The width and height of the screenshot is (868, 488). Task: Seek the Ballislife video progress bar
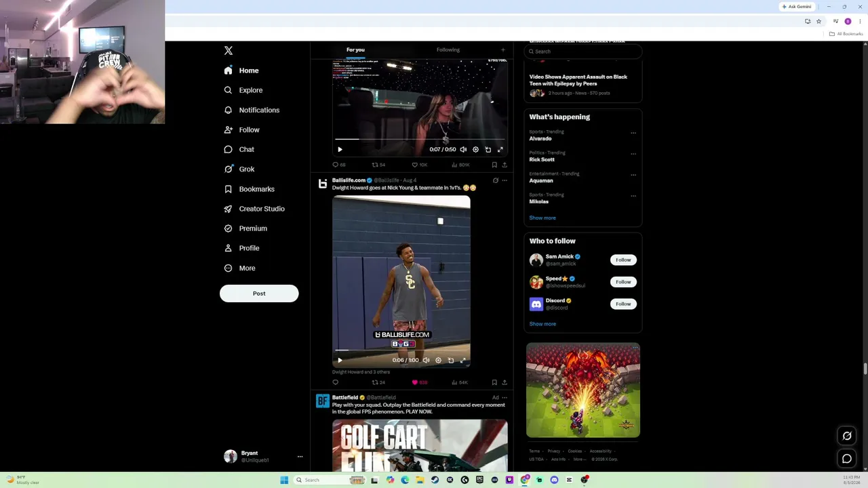401,350
